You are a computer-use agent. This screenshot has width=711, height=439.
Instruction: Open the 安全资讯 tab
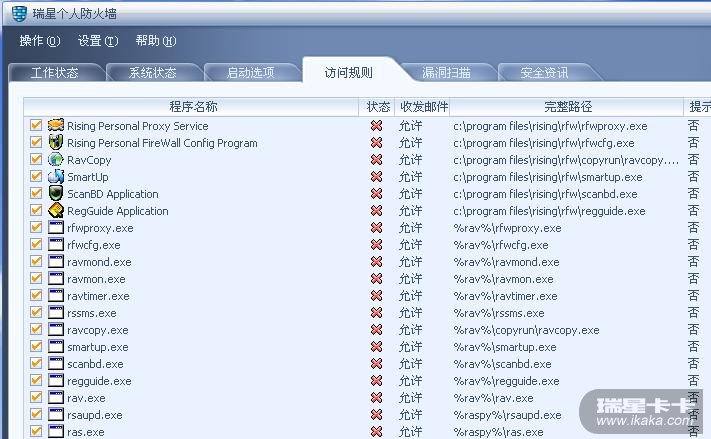coord(545,73)
